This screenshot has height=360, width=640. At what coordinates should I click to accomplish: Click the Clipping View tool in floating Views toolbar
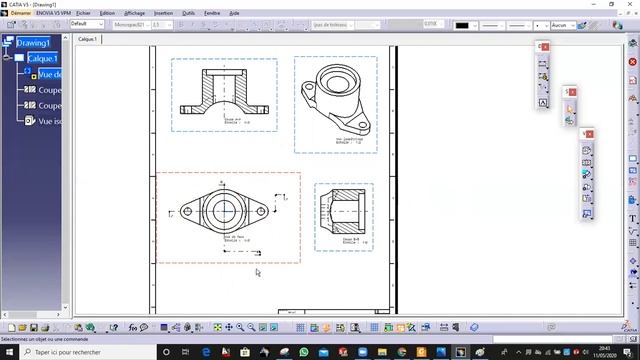click(587, 187)
